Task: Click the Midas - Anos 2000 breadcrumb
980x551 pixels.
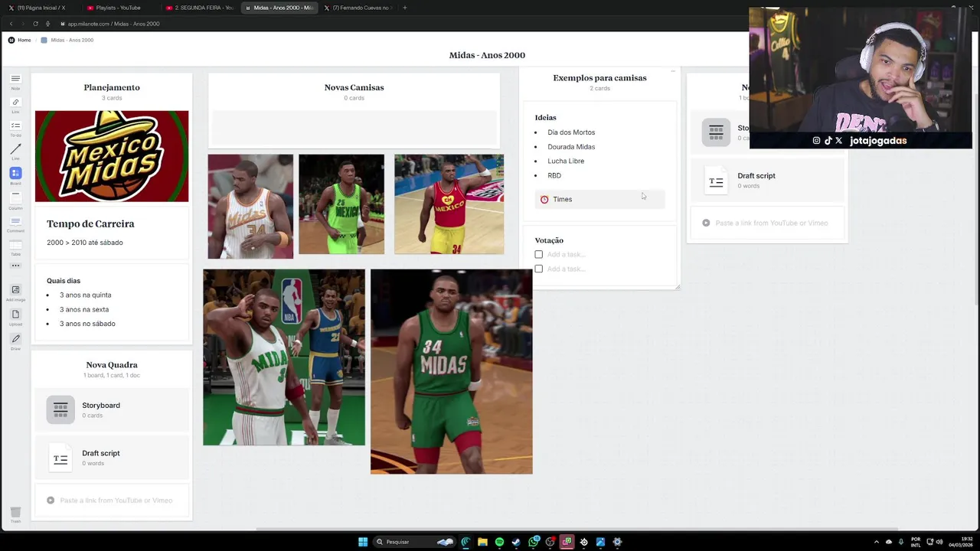Action: click(x=72, y=40)
